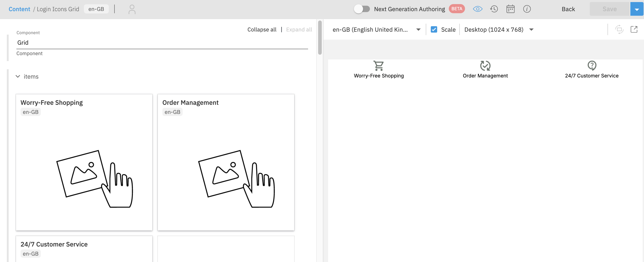
Task: Click the rotate device orientation icon
Action: (619, 29)
